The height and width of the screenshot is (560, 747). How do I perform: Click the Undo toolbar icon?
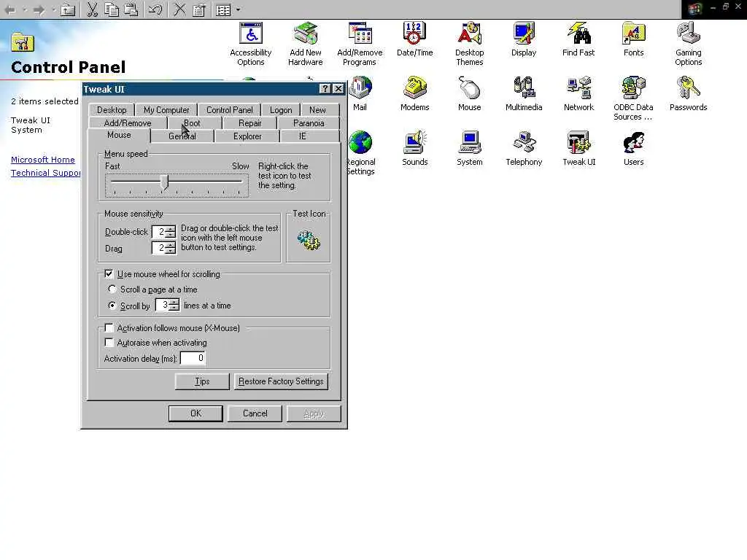click(155, 9)
